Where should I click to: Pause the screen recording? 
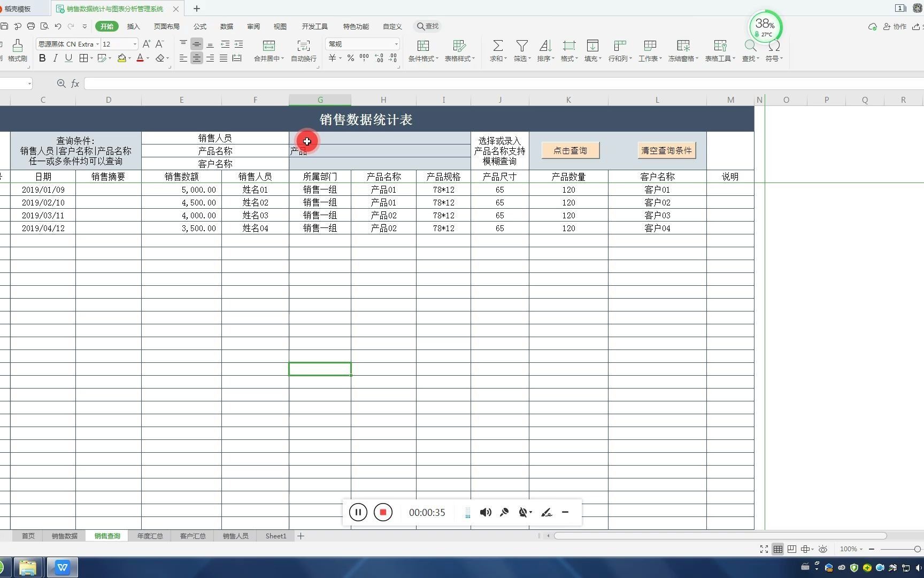[358, 512]
